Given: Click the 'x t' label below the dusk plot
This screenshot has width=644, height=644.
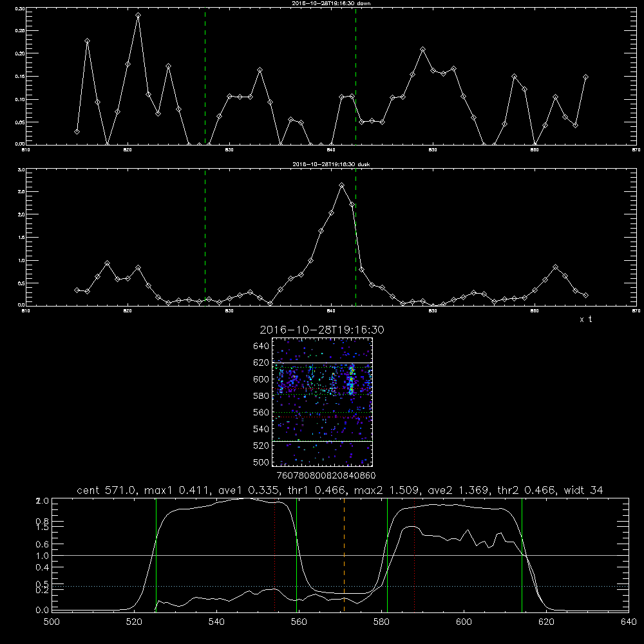Looking at the screenshot, I should [585, 319].
